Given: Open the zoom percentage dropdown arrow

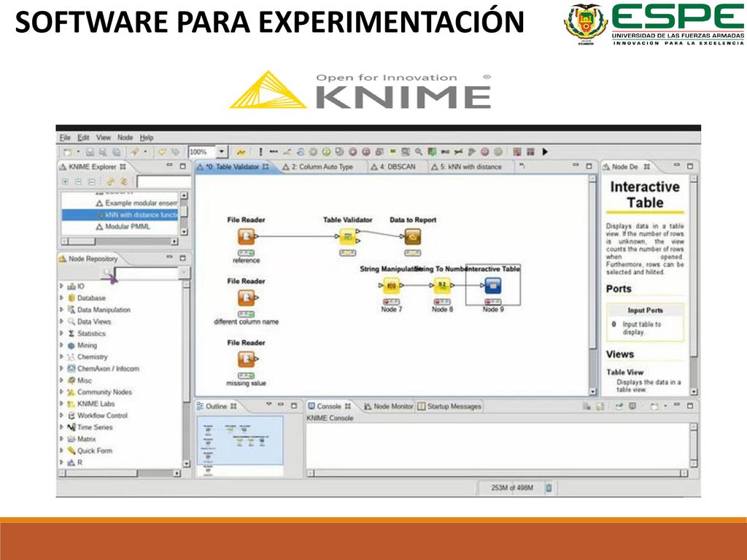Looking at the screenshot, I should click(x=222, y=152).
